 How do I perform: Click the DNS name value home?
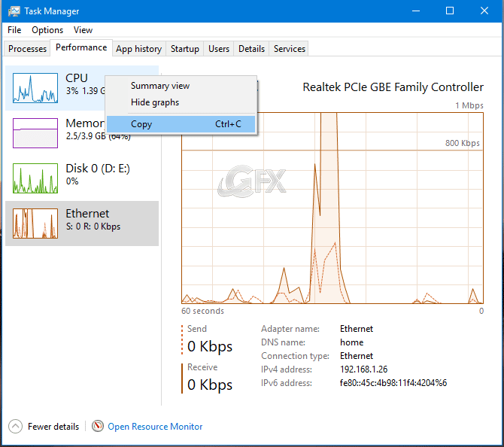(x=351, y=342)
